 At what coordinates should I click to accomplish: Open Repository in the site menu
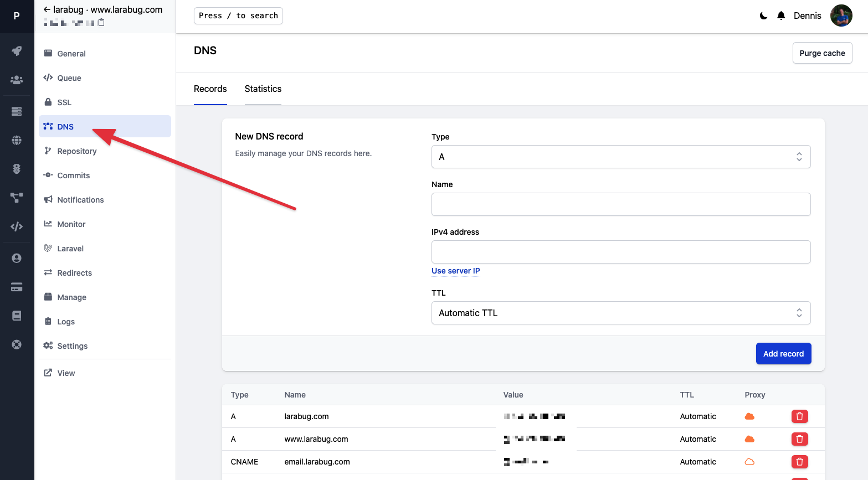[x=105, y=151]
